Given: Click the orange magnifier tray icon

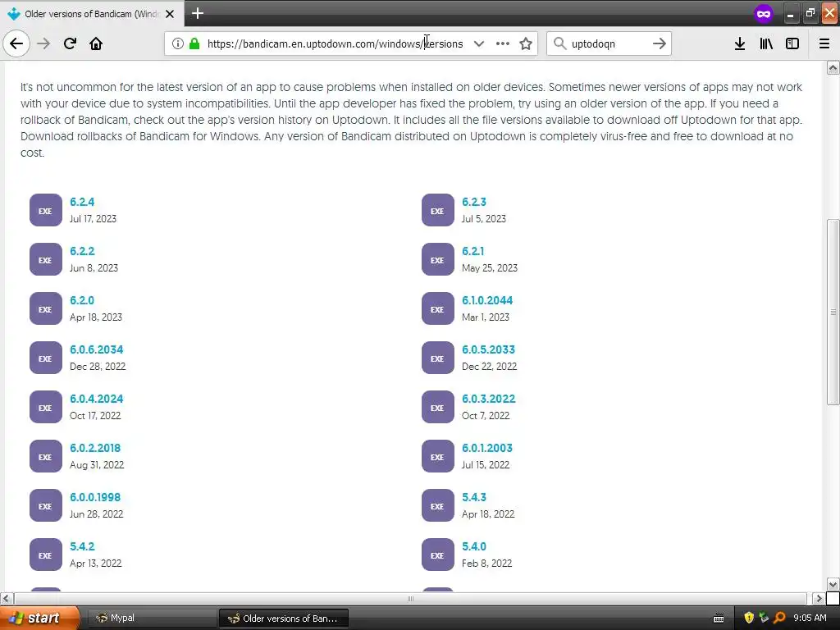Looking at the screenshot, I should tap(779, 618).
